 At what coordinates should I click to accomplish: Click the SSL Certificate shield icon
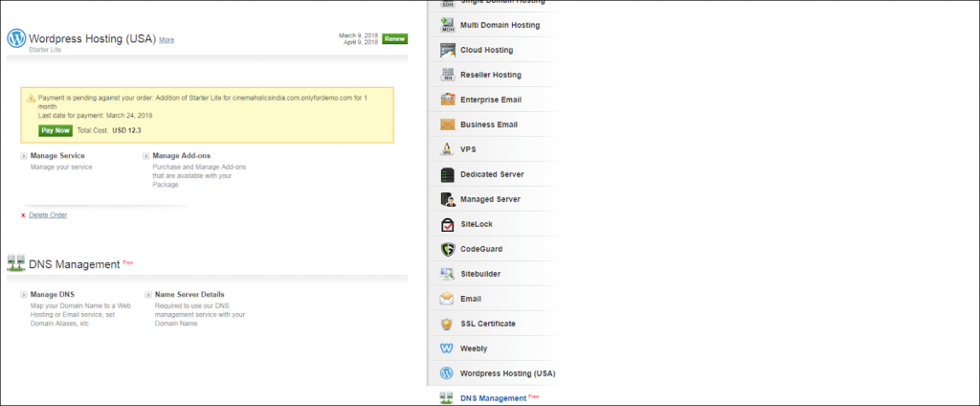point(446,324)
